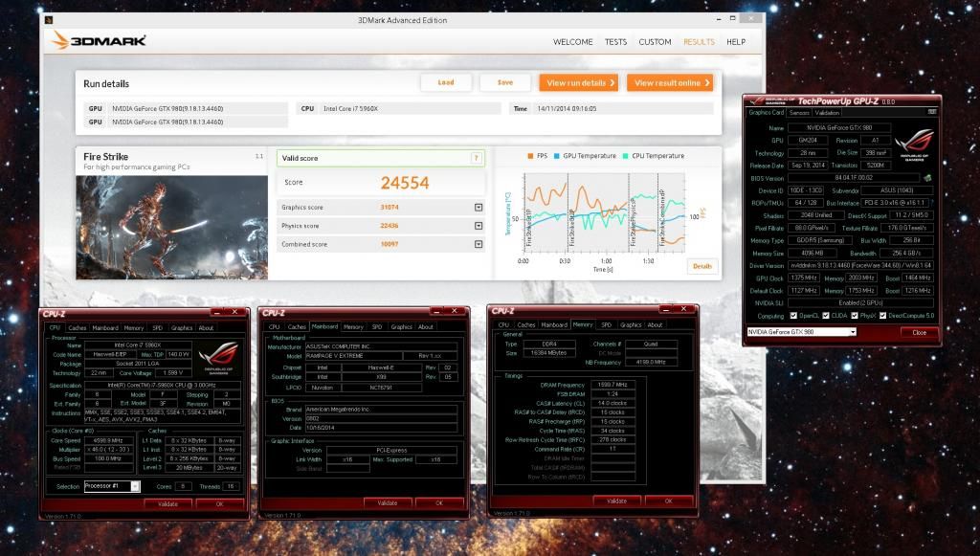The width and height of the screenshot is (980, 556).
Task: Toggle the OpenCL checkbox in GPU-Z
Action: (x=793, y=316)
